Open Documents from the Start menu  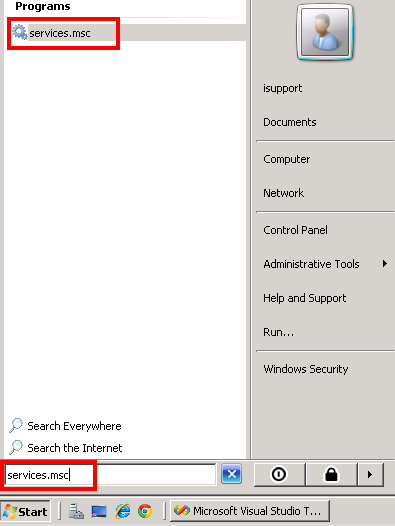[x=290, y=122]
